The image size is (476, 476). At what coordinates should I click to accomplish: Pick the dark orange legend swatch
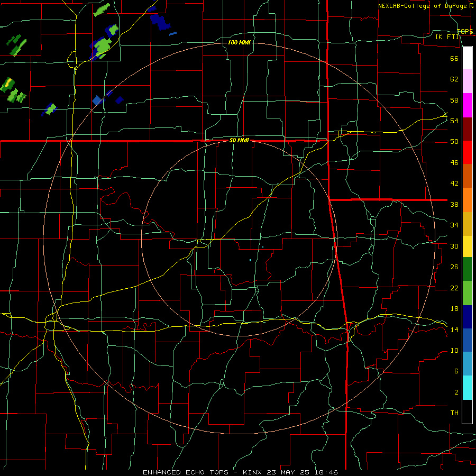coord(467,176)
